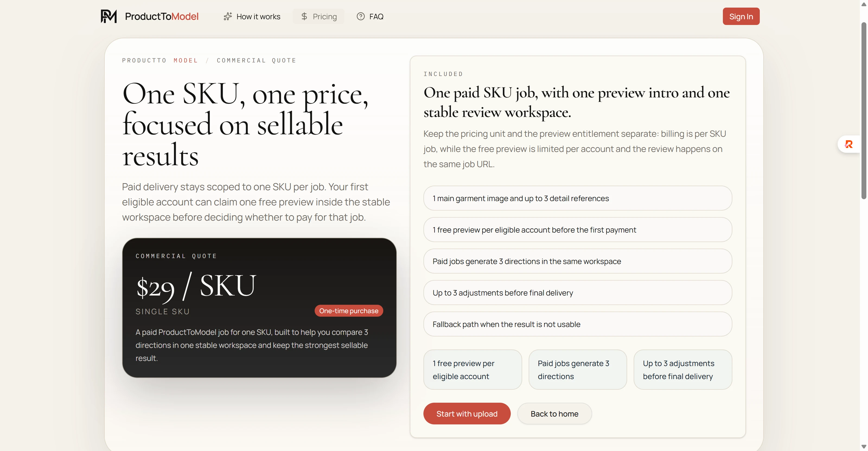Open the floating orange widget icon
The width and height of the screenshot is (868, 451).
tap(848, 144)
